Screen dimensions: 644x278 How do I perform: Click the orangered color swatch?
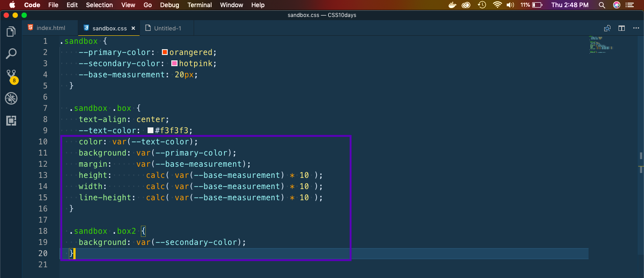tap(165, 52)
